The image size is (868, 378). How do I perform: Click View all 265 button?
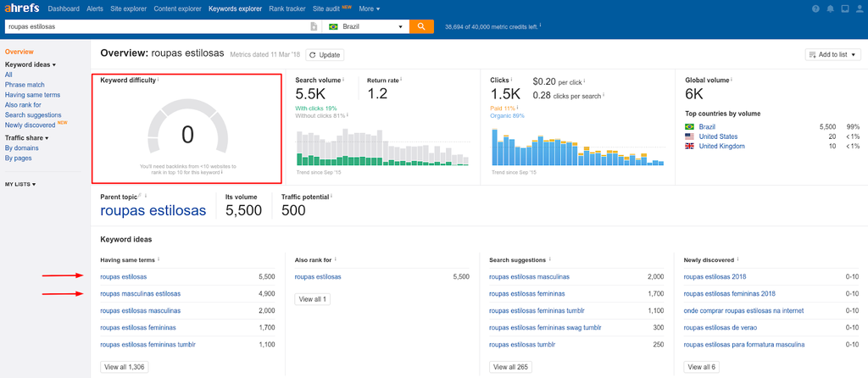(x=511, y=367)
